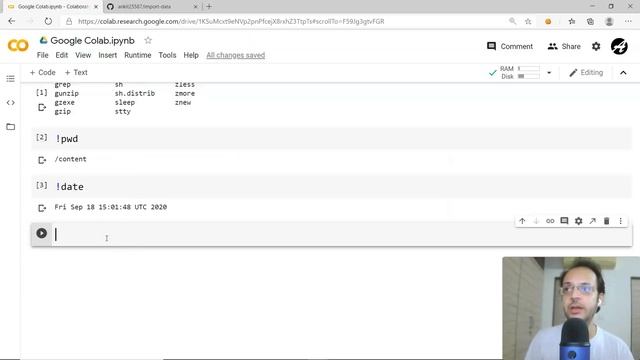Go back in the browser
The image size is (640, 360).
(11, 21)
